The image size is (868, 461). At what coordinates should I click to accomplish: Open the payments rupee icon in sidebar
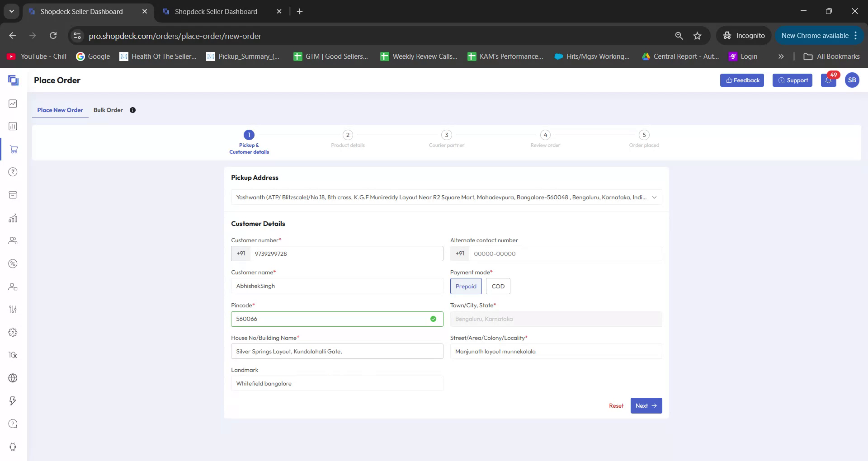pos(13,172)
